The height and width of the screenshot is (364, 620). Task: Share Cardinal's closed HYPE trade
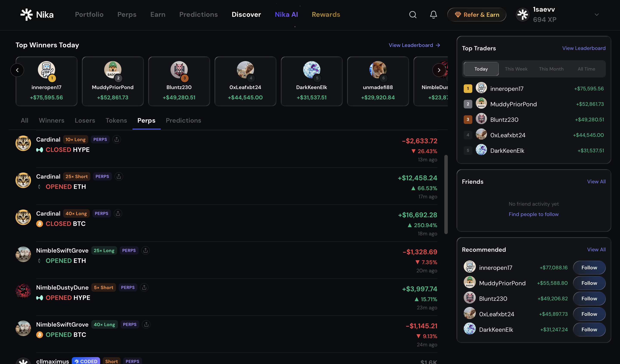tap(117, 139)
